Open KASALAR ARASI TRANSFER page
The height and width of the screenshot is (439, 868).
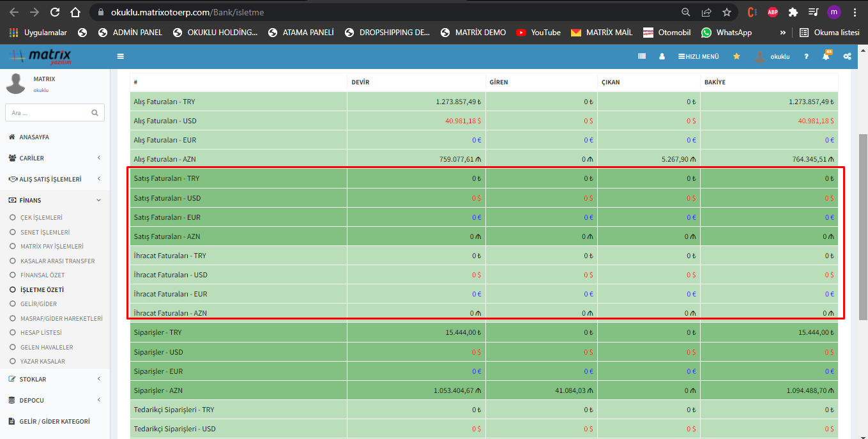click(x=57, y=261)
